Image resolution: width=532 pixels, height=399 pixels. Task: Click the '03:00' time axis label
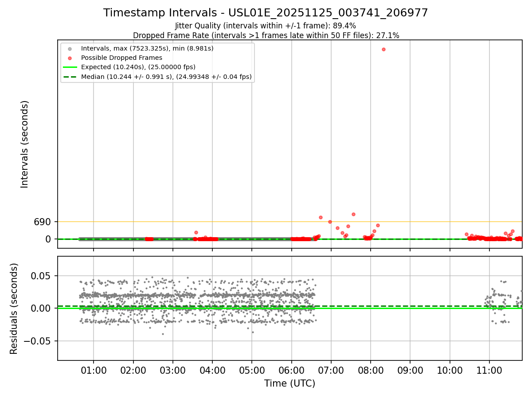172,371
